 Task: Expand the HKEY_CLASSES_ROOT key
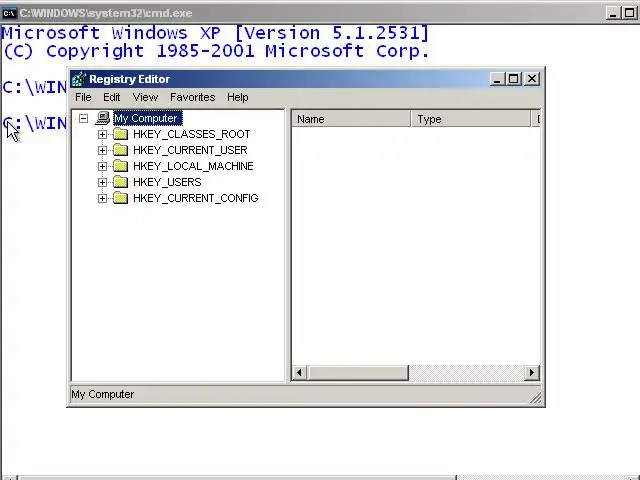(102, 134)
